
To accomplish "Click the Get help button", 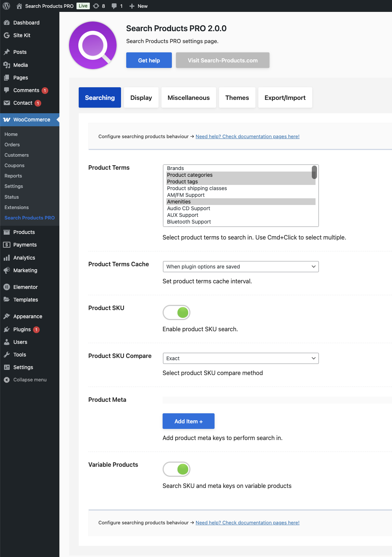I will tap(148, 60).
